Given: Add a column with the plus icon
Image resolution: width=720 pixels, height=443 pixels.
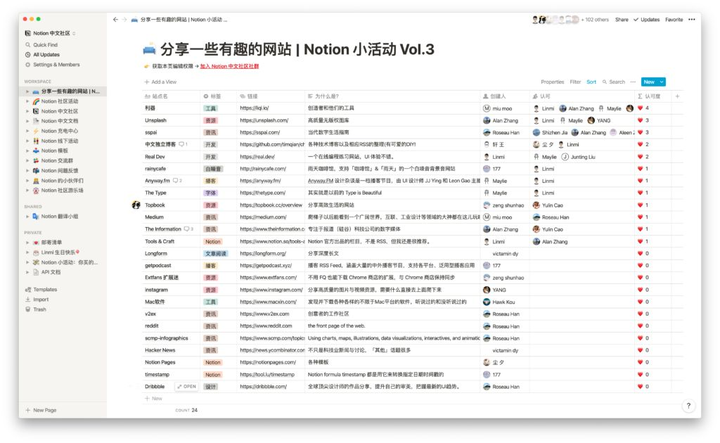Looking at the screenshot, I should tap(677, 96).
